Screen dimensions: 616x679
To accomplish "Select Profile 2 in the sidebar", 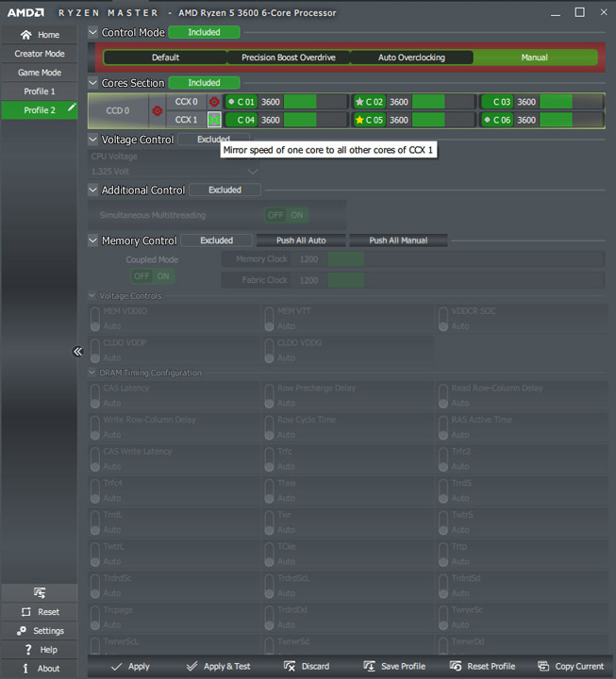I will click(40, 110).
